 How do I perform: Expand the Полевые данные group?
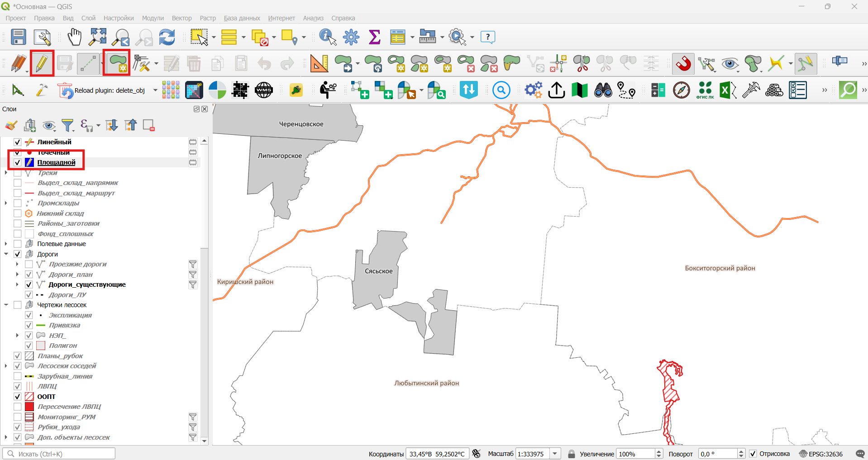[x=6, y=244]
